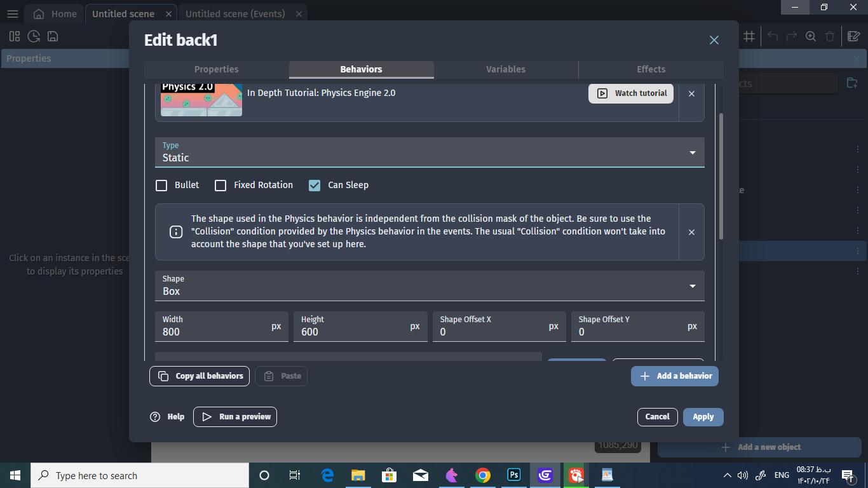Switch to the Properties tab in dialog
The width and height of the screenshot is (868, 488).
click(217, 69)
